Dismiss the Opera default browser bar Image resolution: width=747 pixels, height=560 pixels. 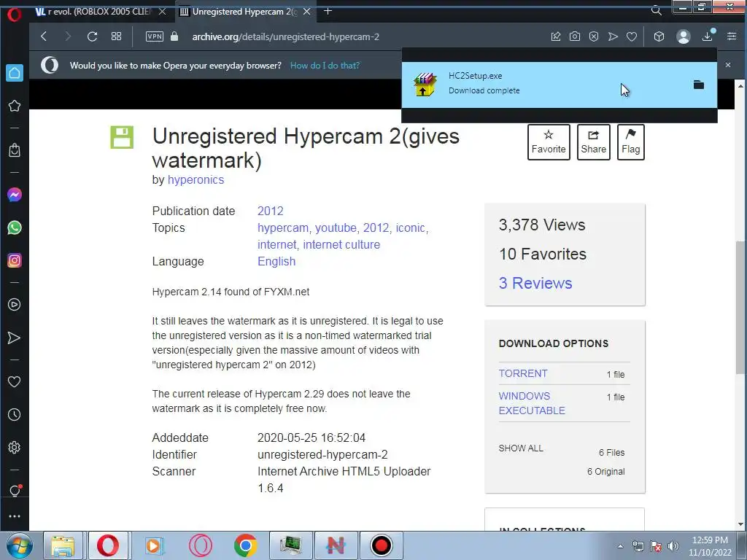[728, 65]
